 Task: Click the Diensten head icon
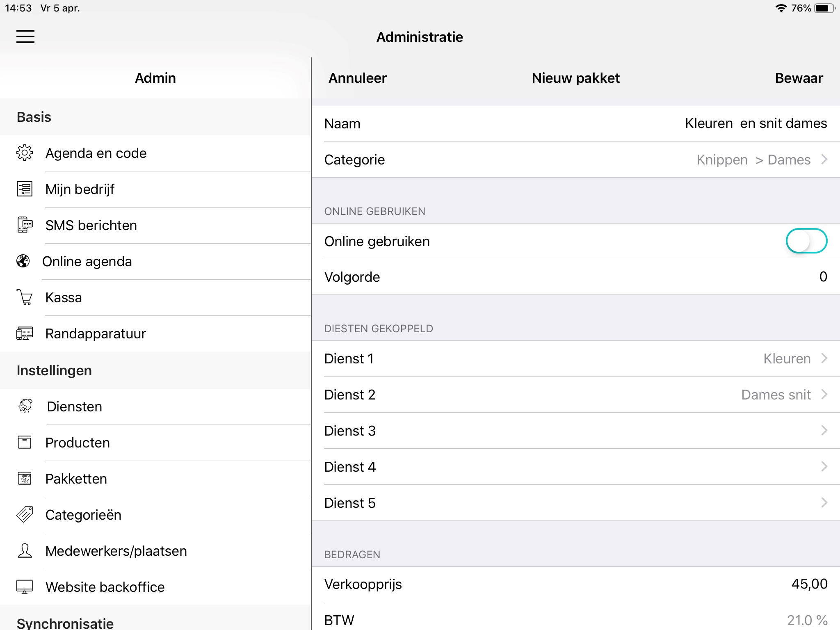[25, 406]
